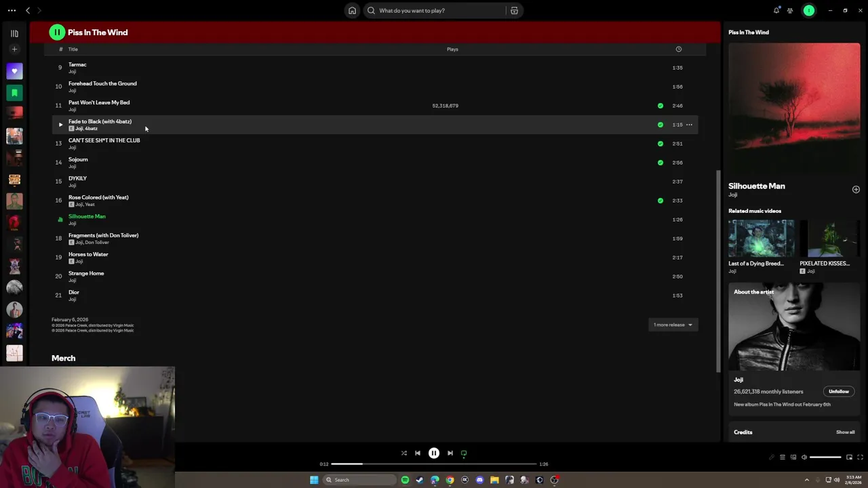The height and width of the screenshot is (488, 868).
Task: Select track 'DYKILY'
Action: pyautogui.click(x=77, y=178)
